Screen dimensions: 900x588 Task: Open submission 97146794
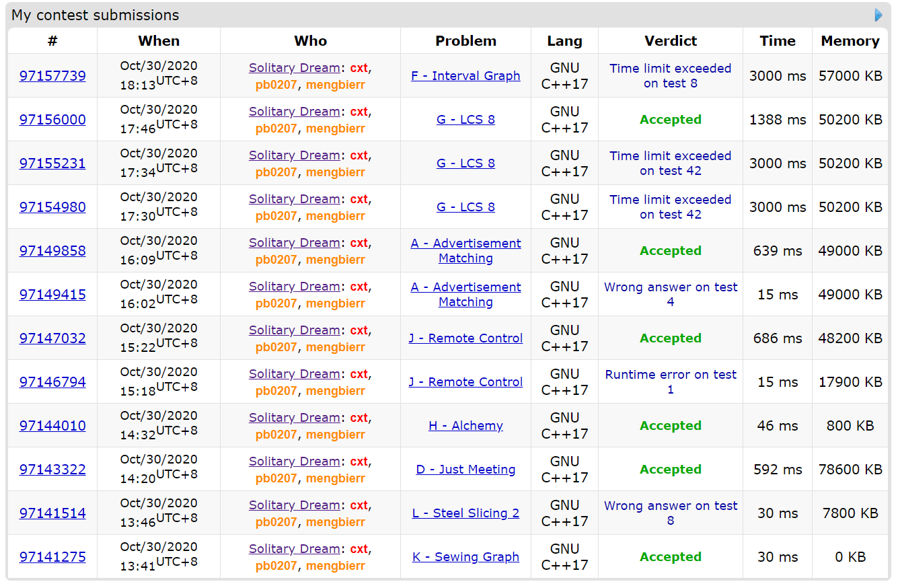52,382
